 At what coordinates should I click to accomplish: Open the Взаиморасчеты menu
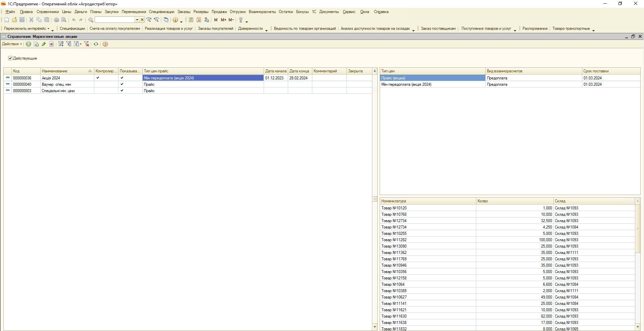[262, 12]
